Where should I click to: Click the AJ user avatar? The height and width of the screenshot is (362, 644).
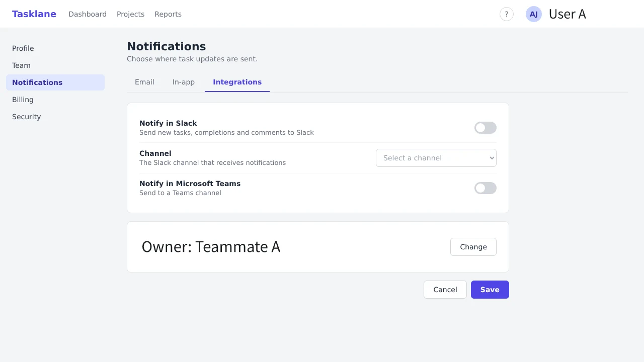click(x=534, y=14)
